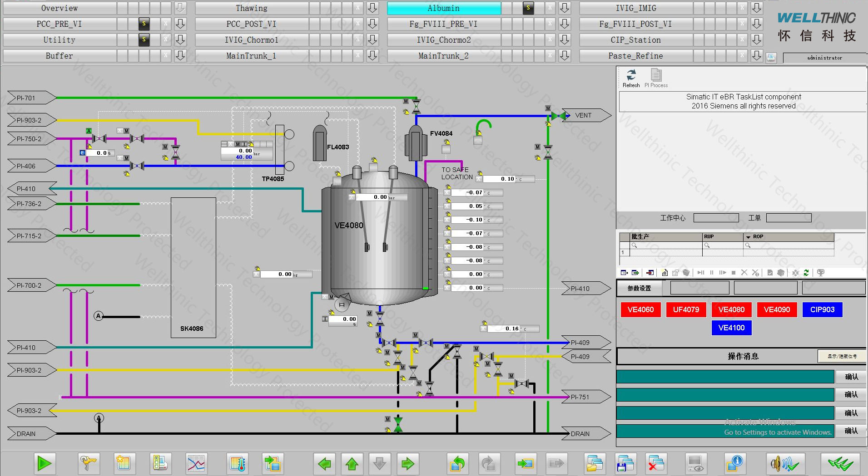The height and width of the screenshot is (476, 868).
Task: Click the Refresh icon in the task panel
Action: coord(631,75)
